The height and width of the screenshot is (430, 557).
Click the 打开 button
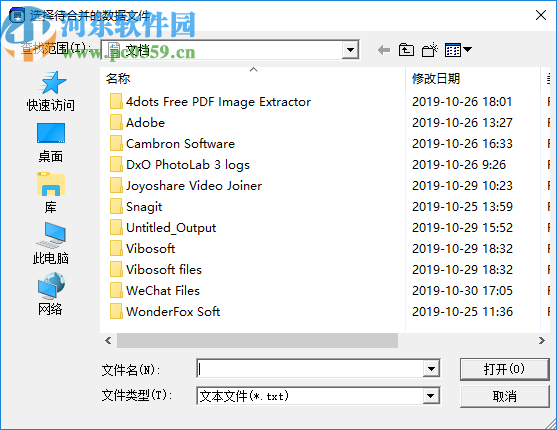pos(504,369)
